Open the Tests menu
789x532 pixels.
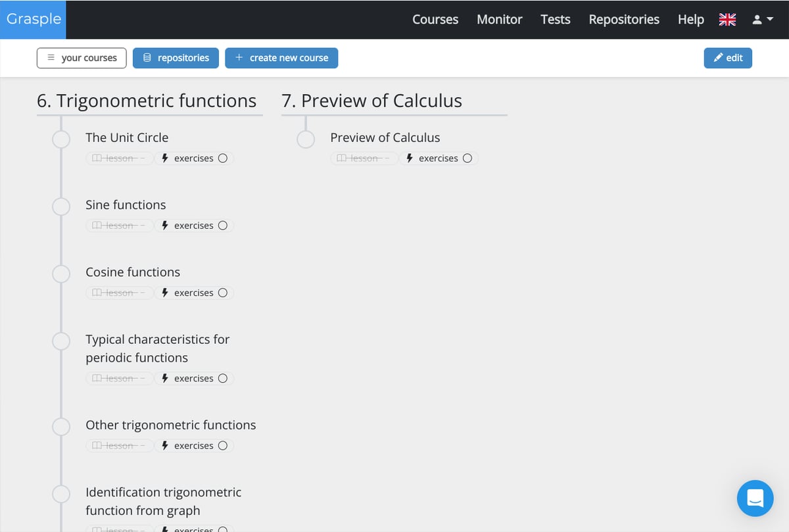click(x=555, y=19)
